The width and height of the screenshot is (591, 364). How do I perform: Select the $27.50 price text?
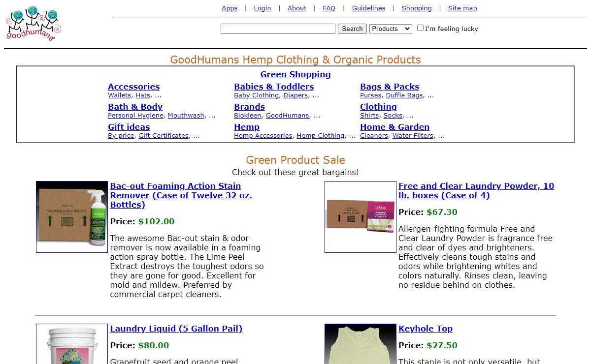coord(442,345)
